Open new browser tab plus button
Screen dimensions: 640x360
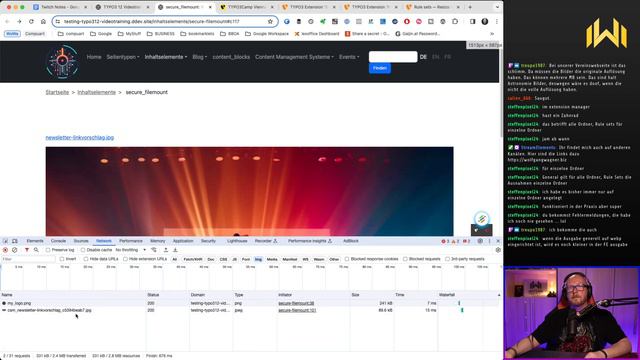point(470,7)
